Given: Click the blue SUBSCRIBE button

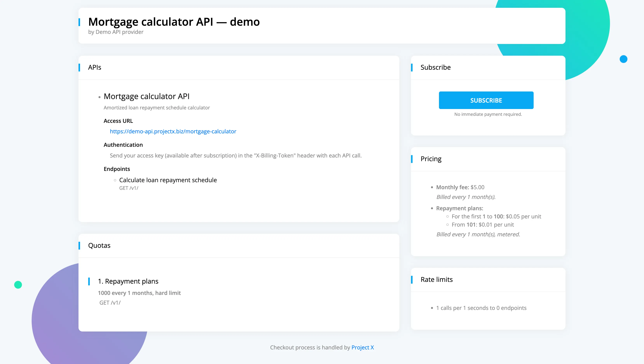Looking at the screenshot, I should [486, 100].
